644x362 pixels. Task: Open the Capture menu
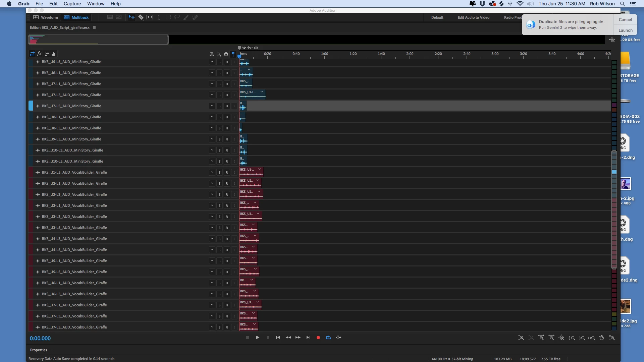72,4
